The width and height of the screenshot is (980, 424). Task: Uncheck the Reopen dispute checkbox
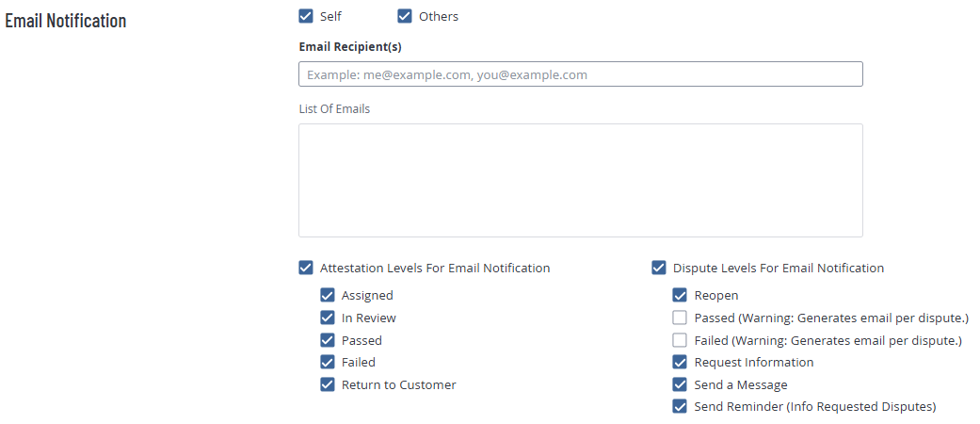[x=680, y=295]
